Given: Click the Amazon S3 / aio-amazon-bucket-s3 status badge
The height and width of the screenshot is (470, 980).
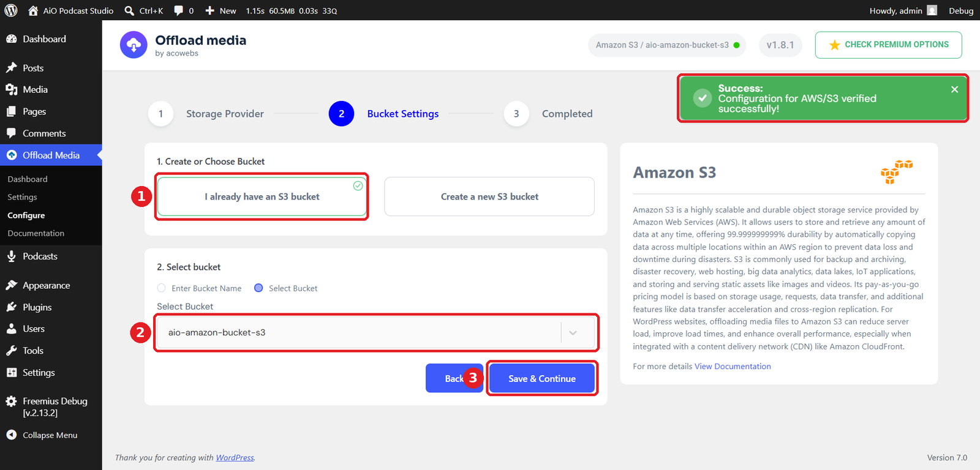Looking at the screenshot, I should (667, 45).
